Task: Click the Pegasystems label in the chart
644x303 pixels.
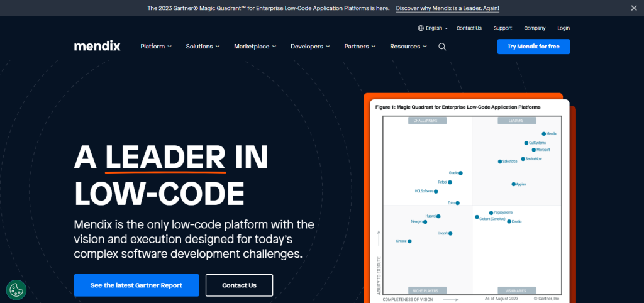Action: [503, 212]
